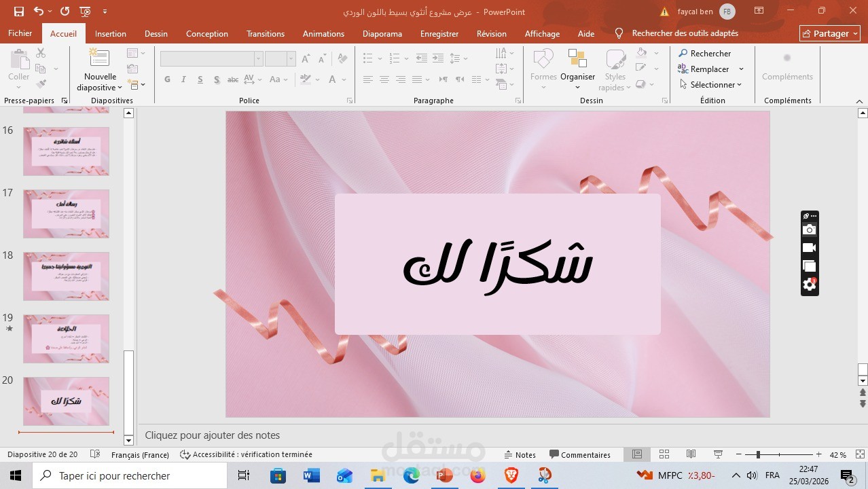Image resolution: width=868 pixels, height=489 pixels.
Task: Center the paragraph text
Action: [x=384, y=79]
